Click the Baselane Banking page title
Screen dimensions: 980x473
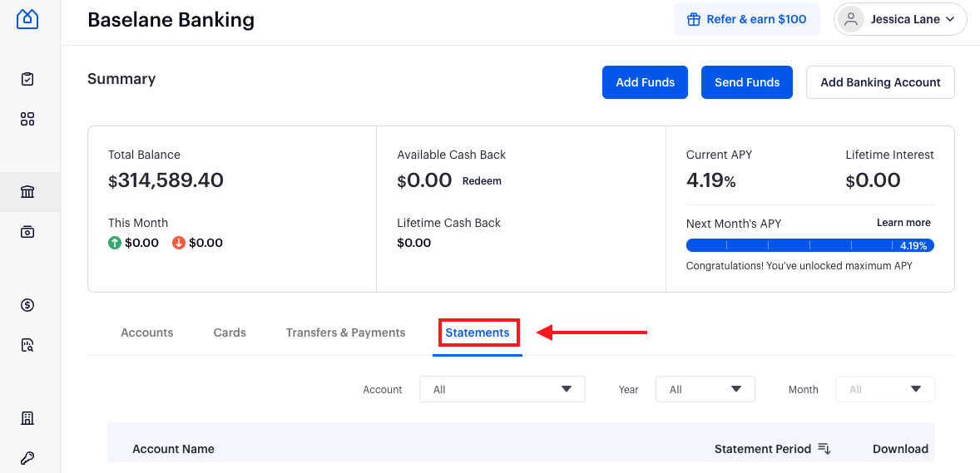coord(171,20)
